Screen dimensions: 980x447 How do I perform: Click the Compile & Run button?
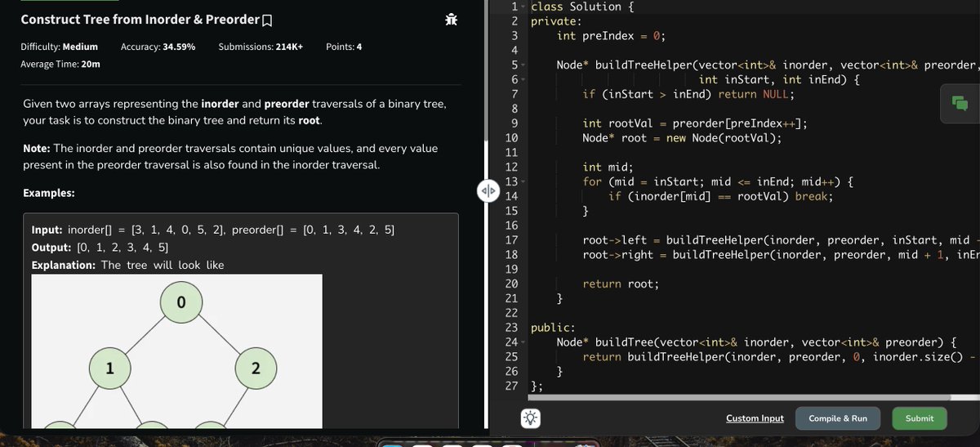coord(838,418)
